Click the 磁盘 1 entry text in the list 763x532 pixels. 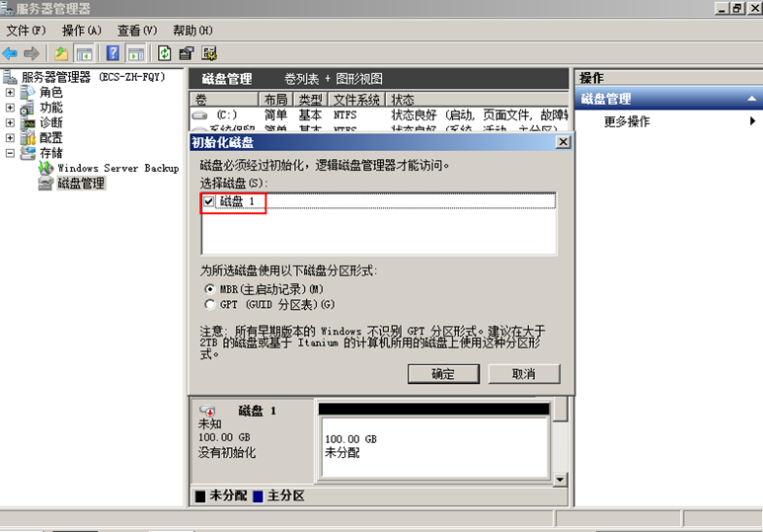coord(237,201)
